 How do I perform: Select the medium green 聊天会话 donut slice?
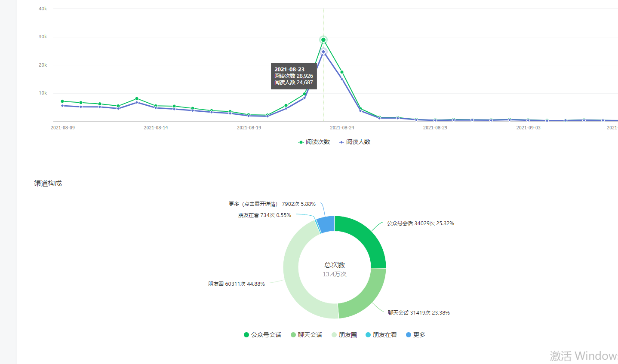364,294
